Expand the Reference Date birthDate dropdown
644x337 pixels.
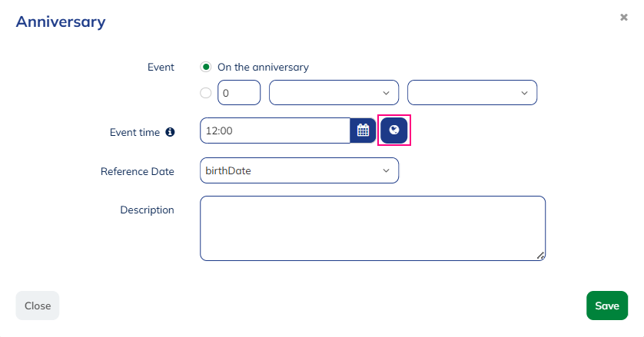click(299, 170)
